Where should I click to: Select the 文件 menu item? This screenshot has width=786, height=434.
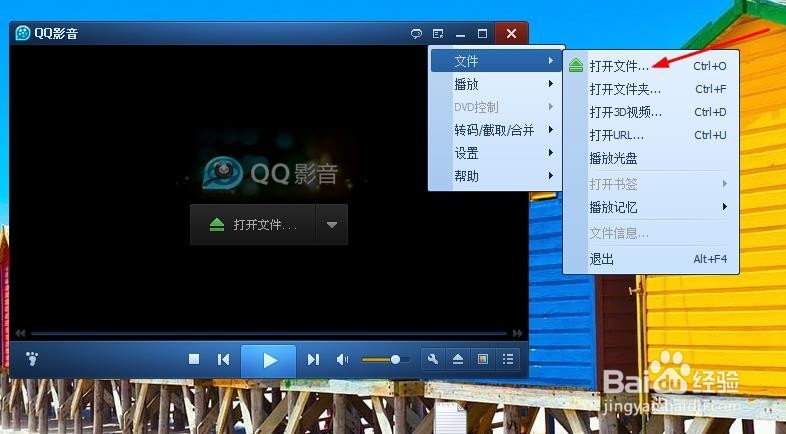tap(495, 61)
